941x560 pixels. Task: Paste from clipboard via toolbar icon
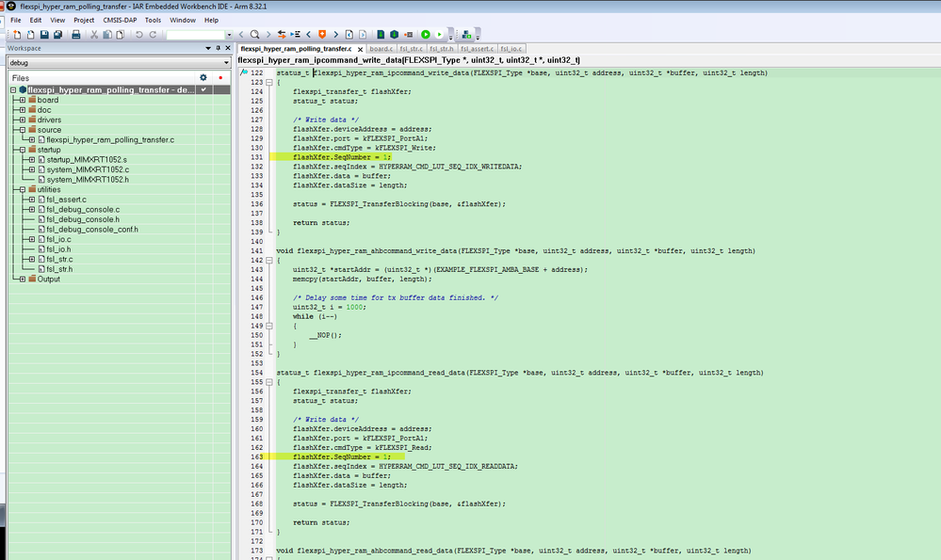point(120,35)
